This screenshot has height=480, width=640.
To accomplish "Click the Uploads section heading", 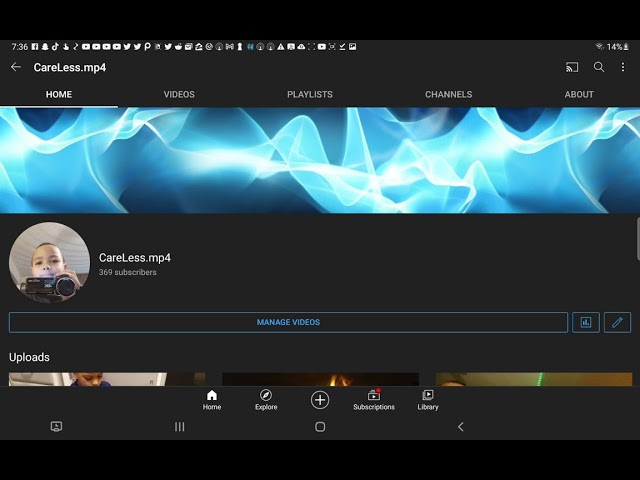I will pyautogui.click(x=29, y=357).
